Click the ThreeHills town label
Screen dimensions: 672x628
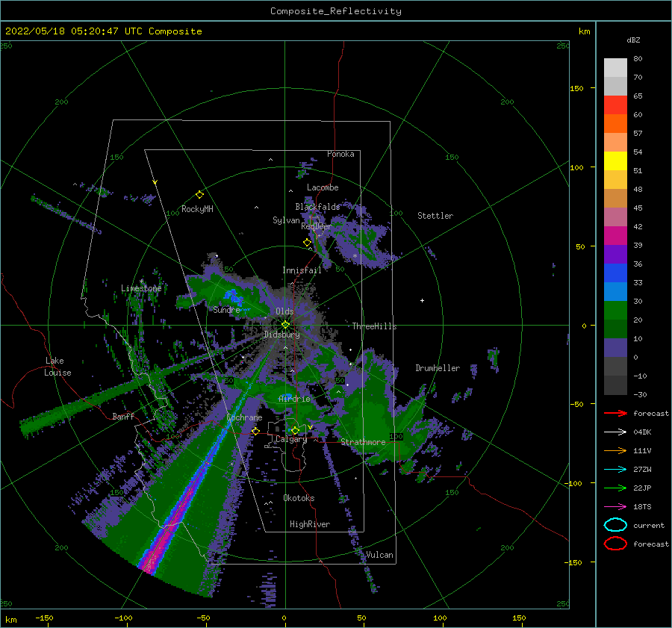(374, 326)
